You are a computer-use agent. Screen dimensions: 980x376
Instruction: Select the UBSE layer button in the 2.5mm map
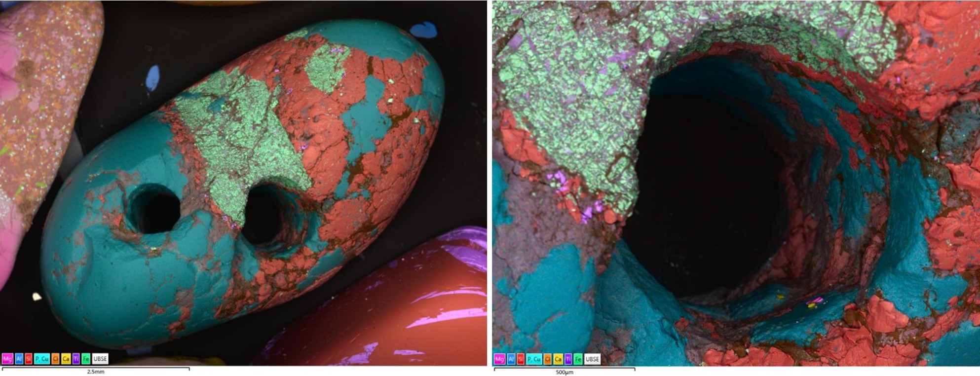click(x=100, y=359)
